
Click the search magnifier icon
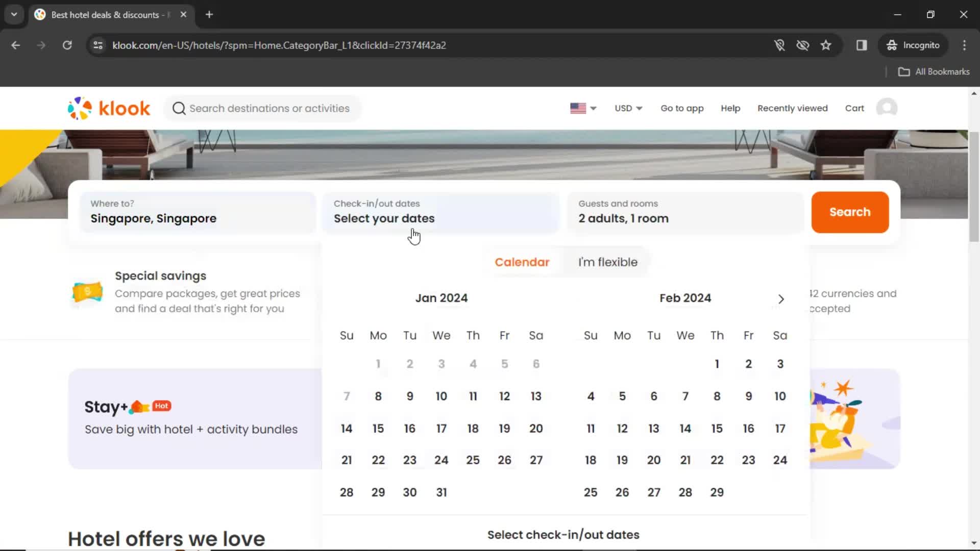178,108
